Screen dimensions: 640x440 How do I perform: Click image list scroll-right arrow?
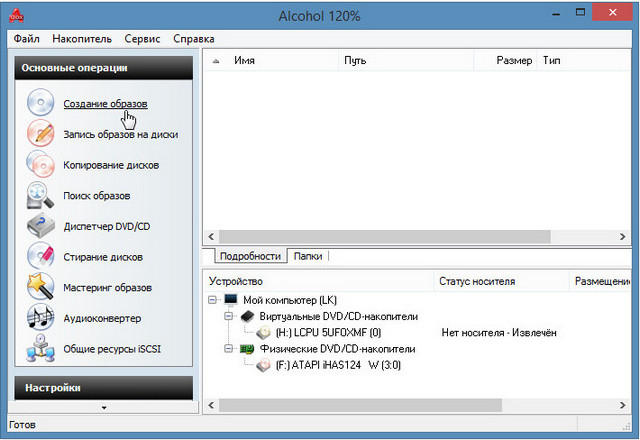coord(622,236)
